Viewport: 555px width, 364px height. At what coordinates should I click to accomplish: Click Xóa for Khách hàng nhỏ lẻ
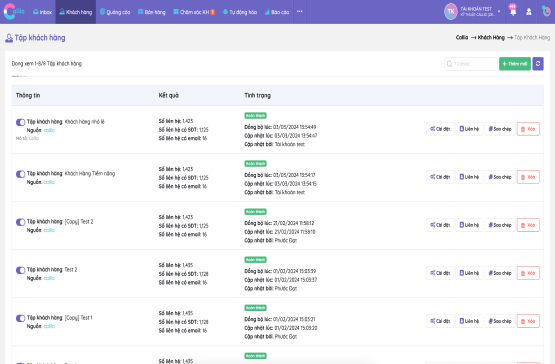(x=528, y=129)
